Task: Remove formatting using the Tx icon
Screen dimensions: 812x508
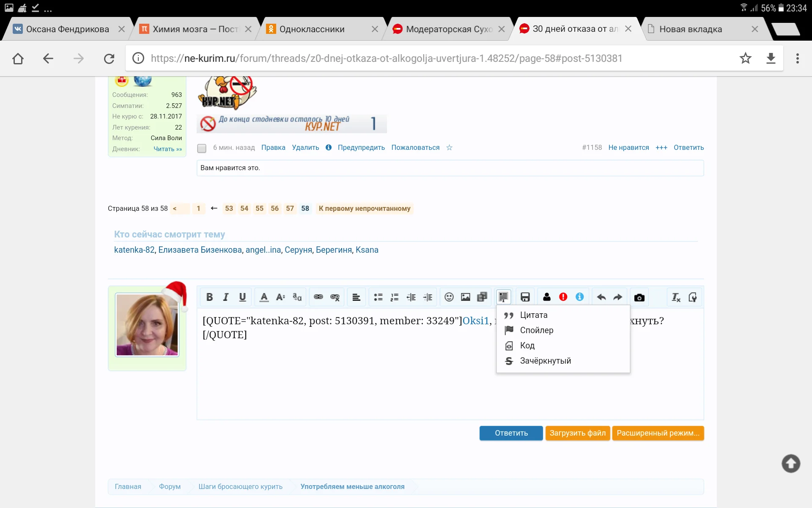Action: coord(675,297)
